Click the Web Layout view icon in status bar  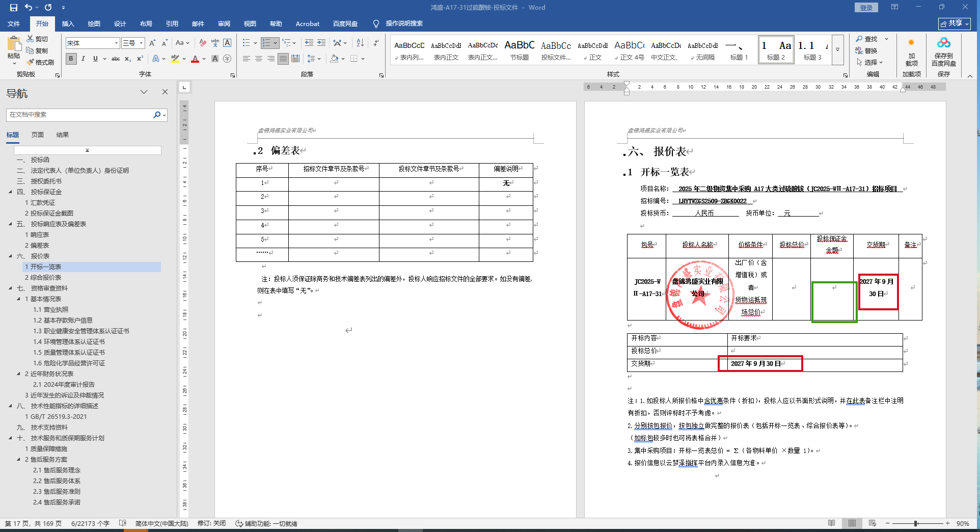tap(873, 523)
